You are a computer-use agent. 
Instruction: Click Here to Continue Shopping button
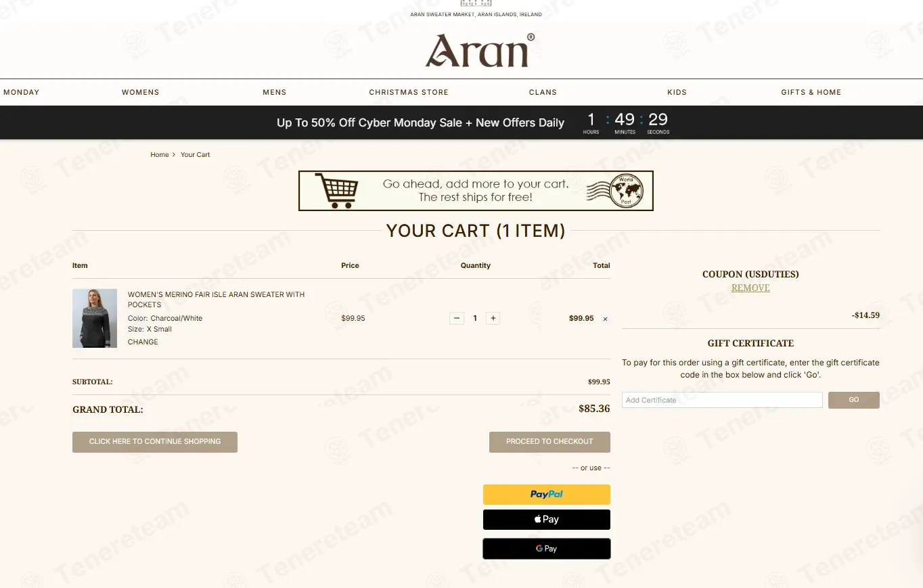click(155, 442)
